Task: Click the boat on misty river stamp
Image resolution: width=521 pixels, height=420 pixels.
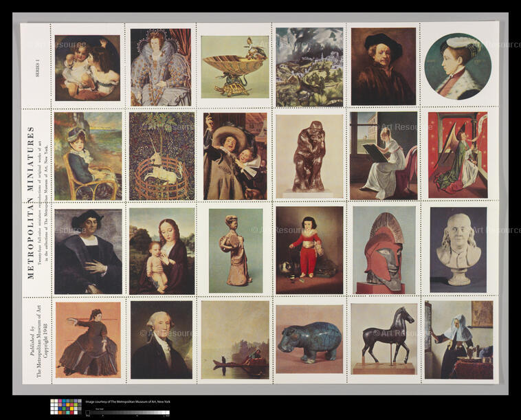Action: [x=235, y=340]
